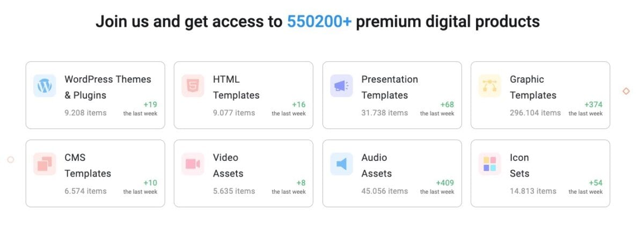The height and width of the screenshot is (228, 644).
Task: Click the 31.738 items count
Action: coord(384,113)
